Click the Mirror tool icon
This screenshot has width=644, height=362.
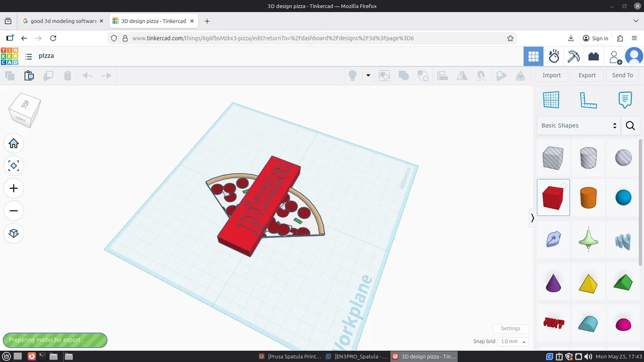click(x=462, y=75)
